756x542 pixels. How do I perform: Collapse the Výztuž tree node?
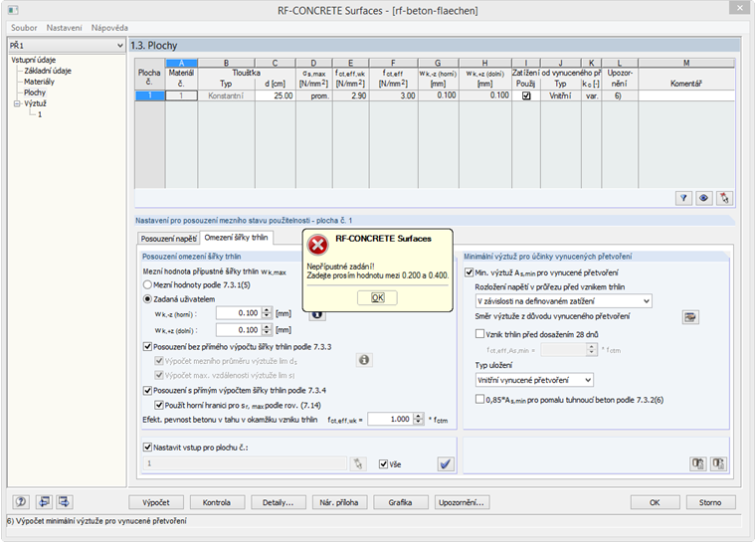click(17, 103)
